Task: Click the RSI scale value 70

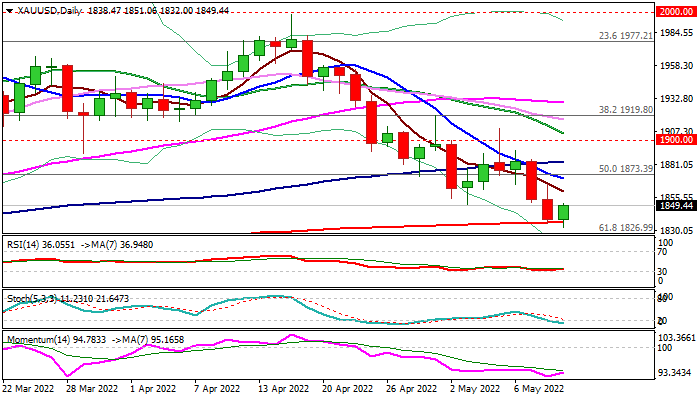Action: point(663,252)
